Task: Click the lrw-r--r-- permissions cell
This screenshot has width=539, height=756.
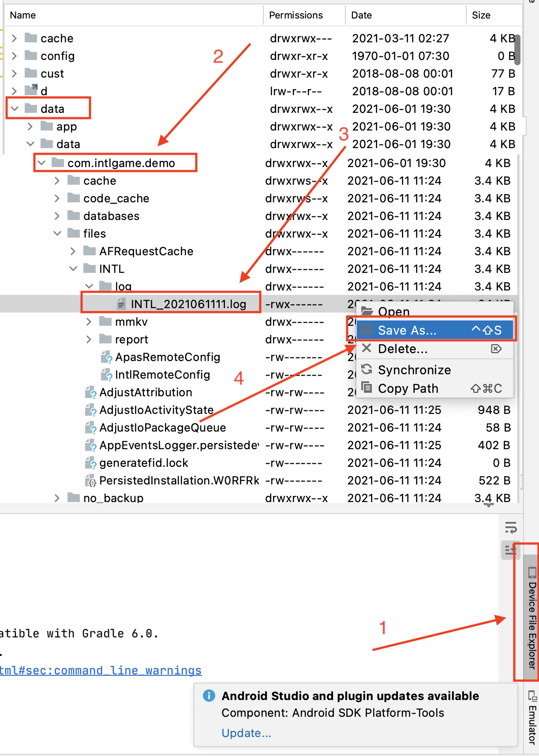Action: pos(296,91)
